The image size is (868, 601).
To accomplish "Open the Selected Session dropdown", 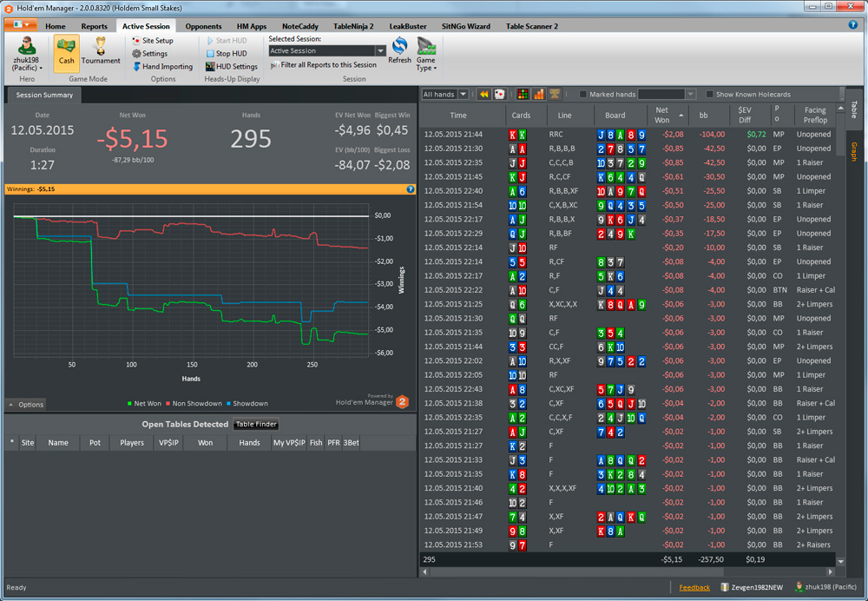I will point(381,51).
